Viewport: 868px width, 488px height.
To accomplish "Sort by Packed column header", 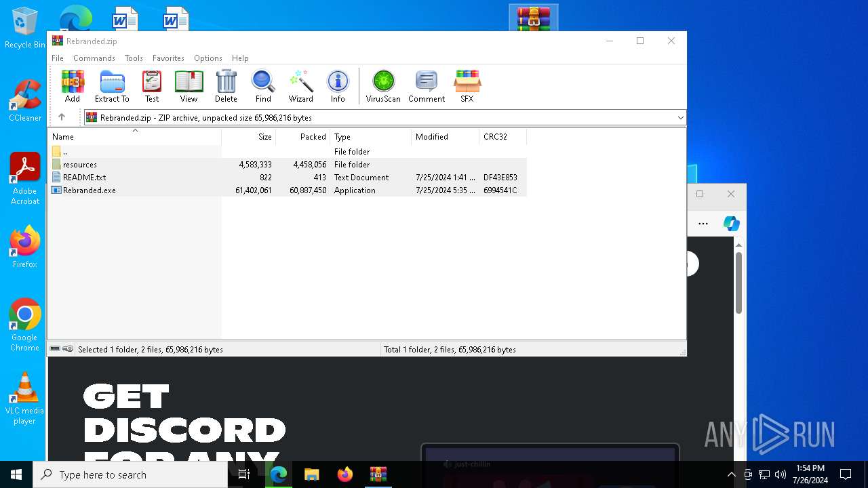I will [302, 137].
